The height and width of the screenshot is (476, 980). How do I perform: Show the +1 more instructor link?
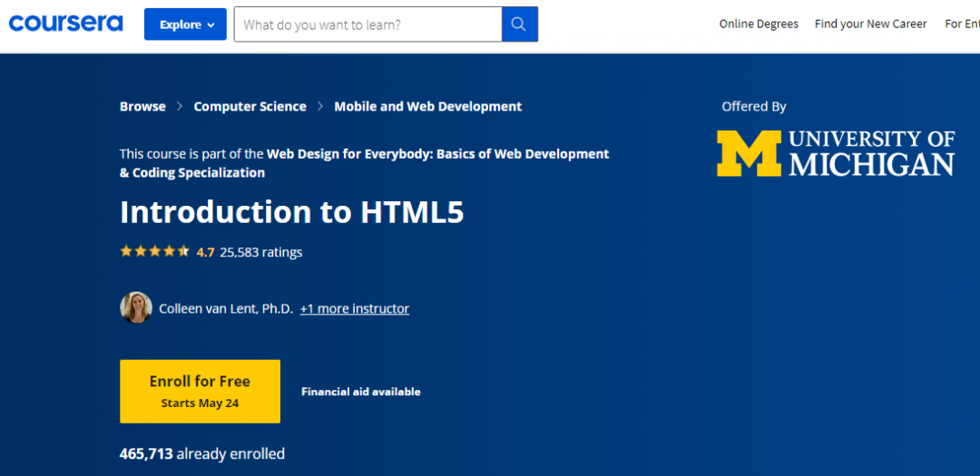tap(355, 308)
